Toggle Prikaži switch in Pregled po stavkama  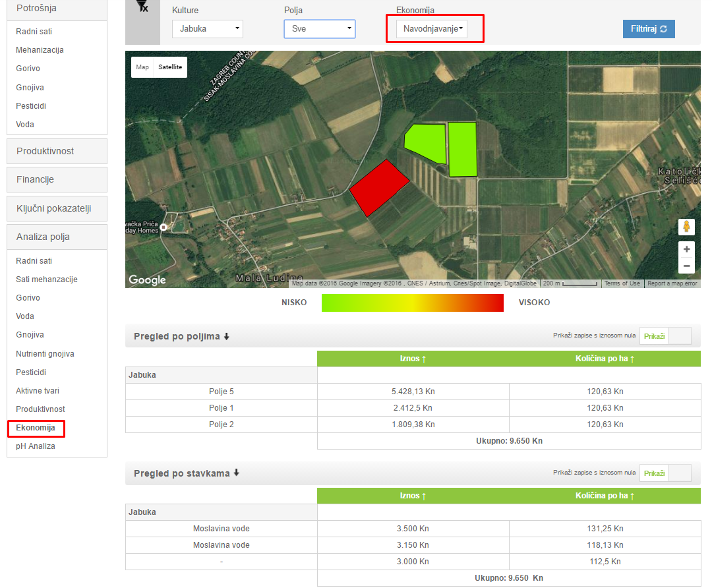pyautogui.click(x=666, y=473)
